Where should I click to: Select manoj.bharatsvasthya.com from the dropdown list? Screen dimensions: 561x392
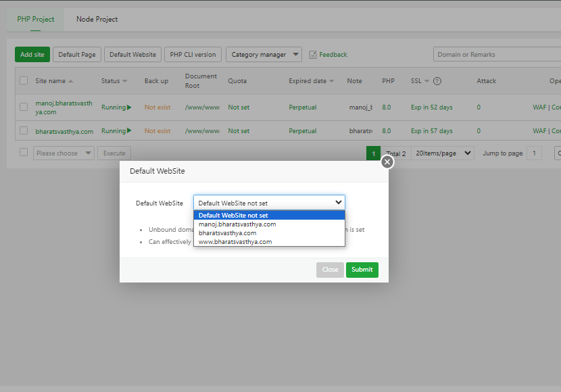(x=237, y=224)
